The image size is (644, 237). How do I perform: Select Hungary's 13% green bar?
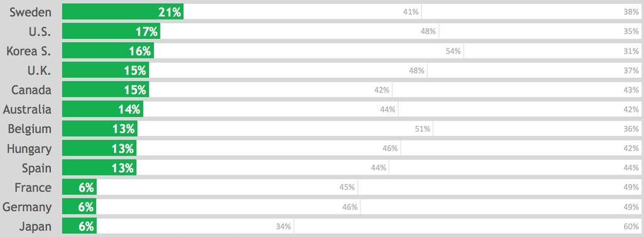pyautogui.click(x=99, y=148)
